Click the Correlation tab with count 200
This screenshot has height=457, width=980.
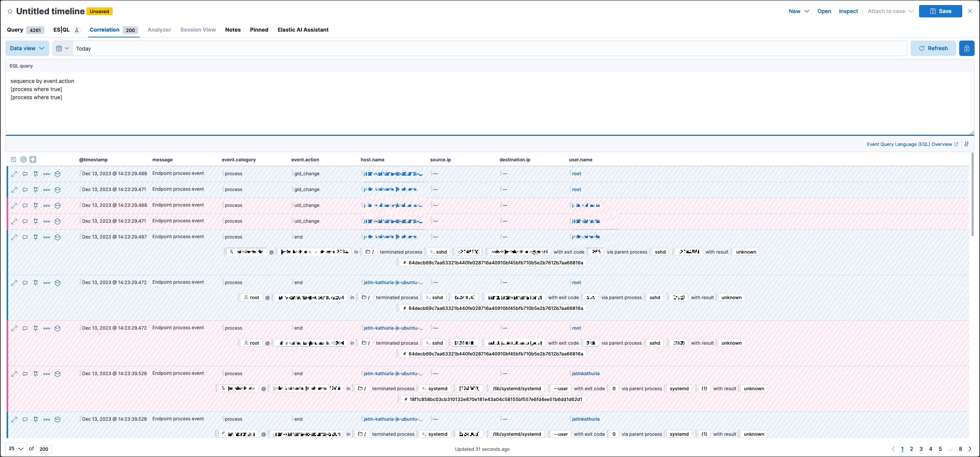(113, 29)
